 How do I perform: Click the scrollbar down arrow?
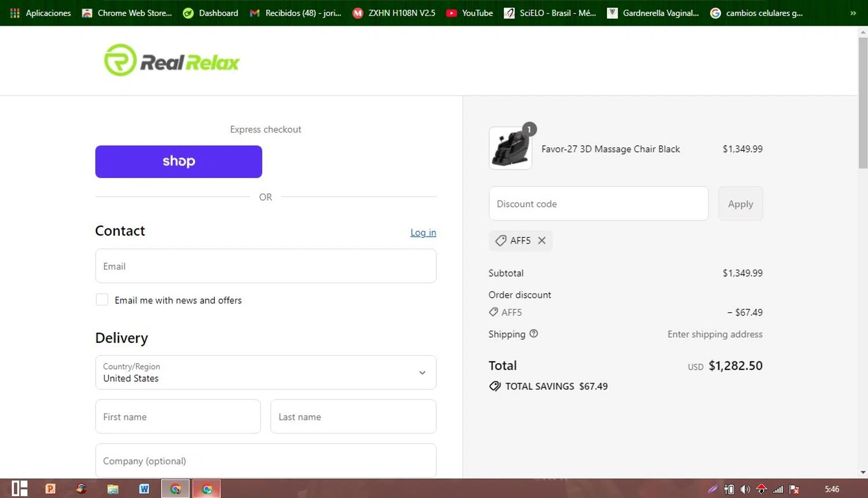pos(863,473)
